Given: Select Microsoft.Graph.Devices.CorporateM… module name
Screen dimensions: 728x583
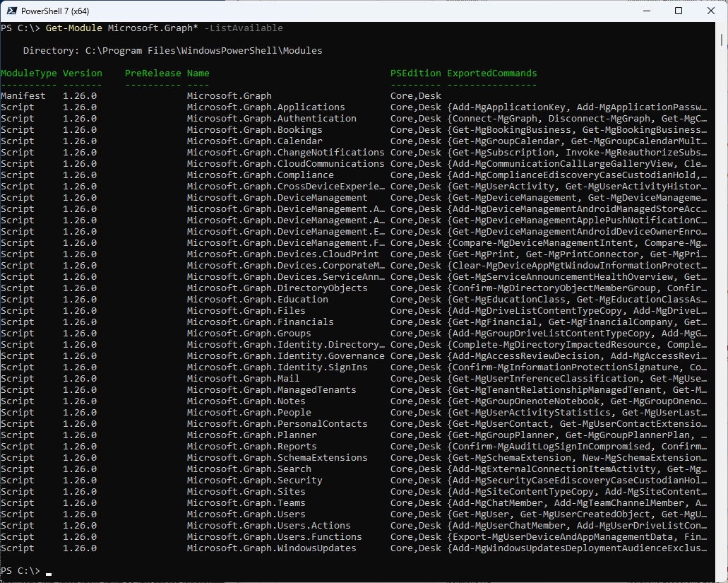Looking at the screenshot, I should (x=285, y=265).
